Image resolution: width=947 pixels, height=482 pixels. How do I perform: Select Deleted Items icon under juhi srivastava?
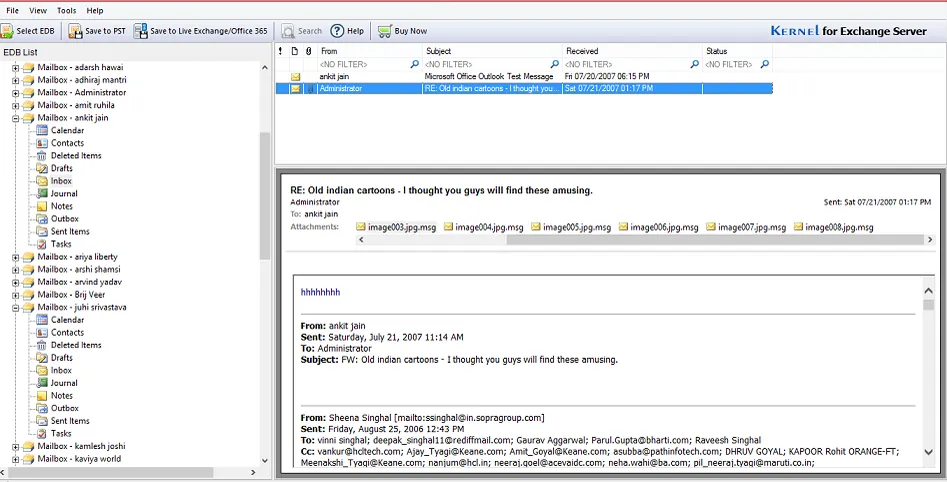pyautogui.click(x=42, y=345)
